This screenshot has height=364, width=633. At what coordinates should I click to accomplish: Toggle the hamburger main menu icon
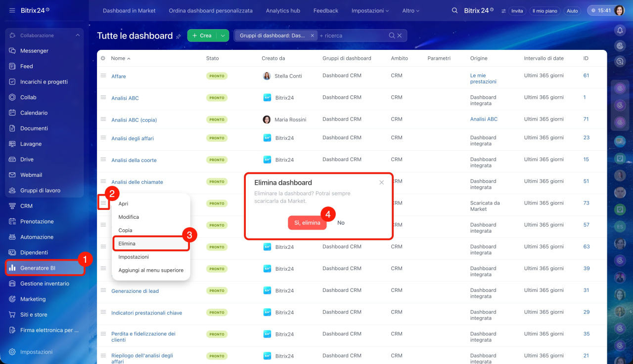pos(12,10)
